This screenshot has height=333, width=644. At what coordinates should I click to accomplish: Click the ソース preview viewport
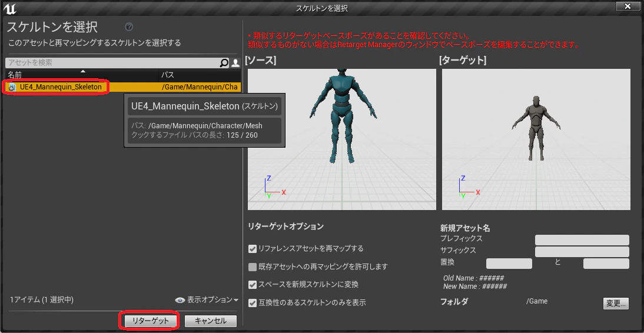(341, 139)
